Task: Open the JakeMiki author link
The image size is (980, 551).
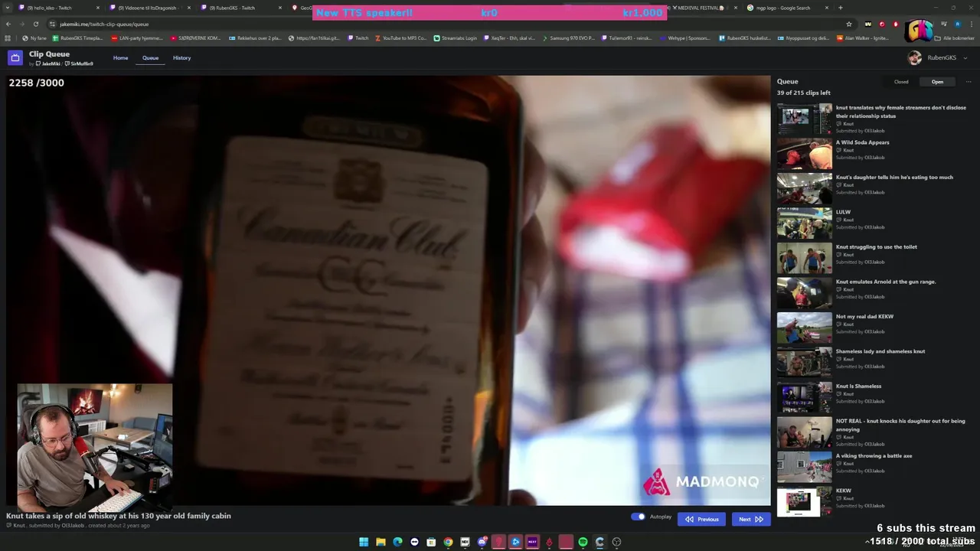Action: [x=48, y=64]
